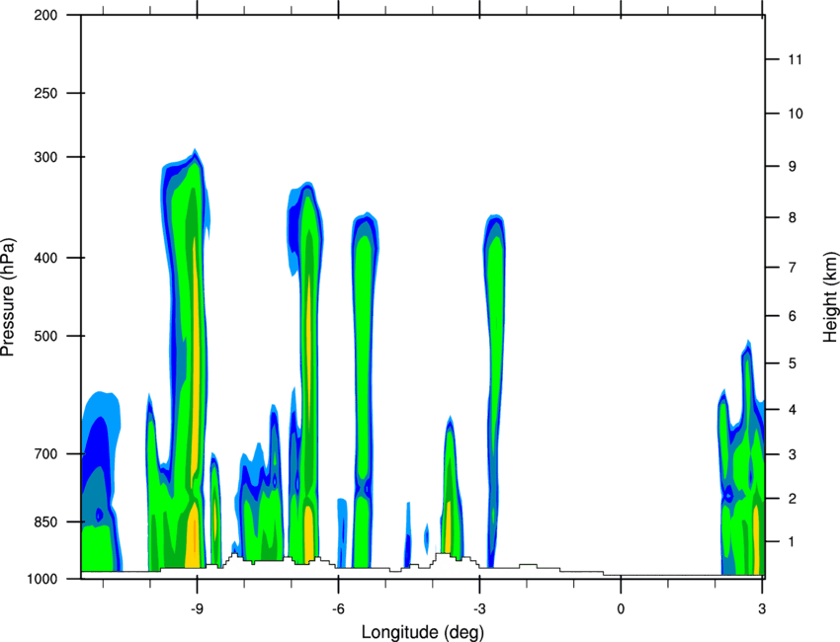
Task: Pick the 0 longitude tick label
Action: (621, 609)
